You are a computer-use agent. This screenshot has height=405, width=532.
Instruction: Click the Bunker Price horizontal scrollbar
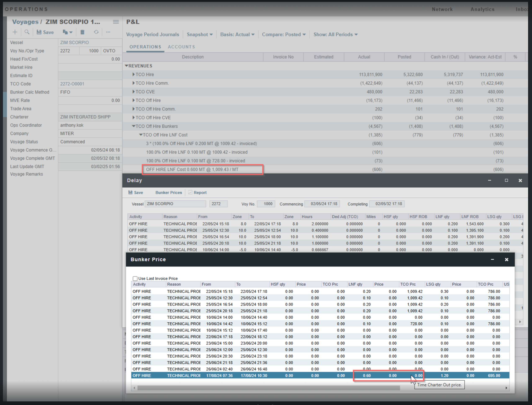[268, 388]
